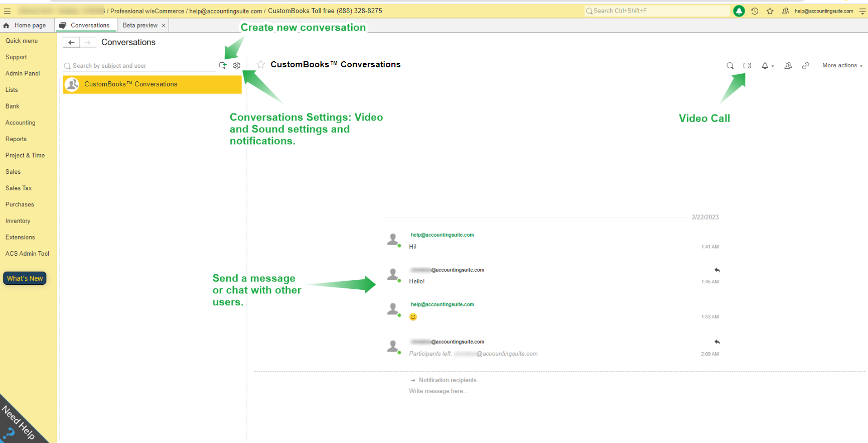Viewport: 868px width, 443px height.
Task: Switch to the Home page tab
Action: click(25, 26)
